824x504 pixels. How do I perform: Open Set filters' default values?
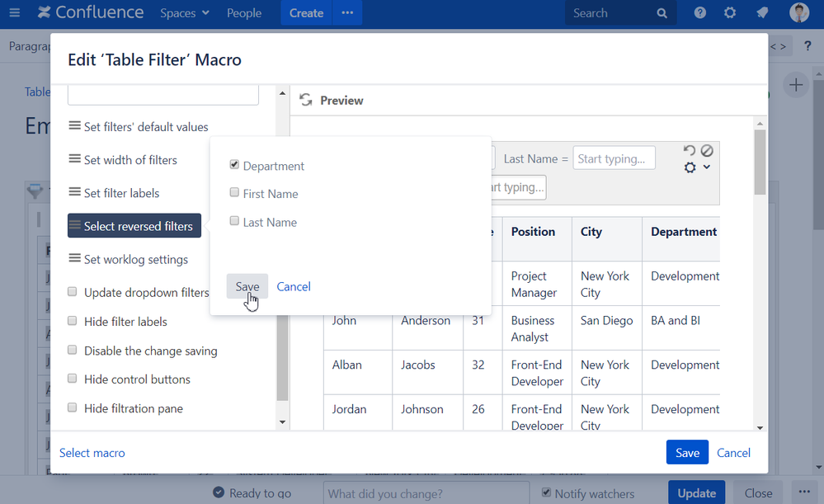pos(139,127)
